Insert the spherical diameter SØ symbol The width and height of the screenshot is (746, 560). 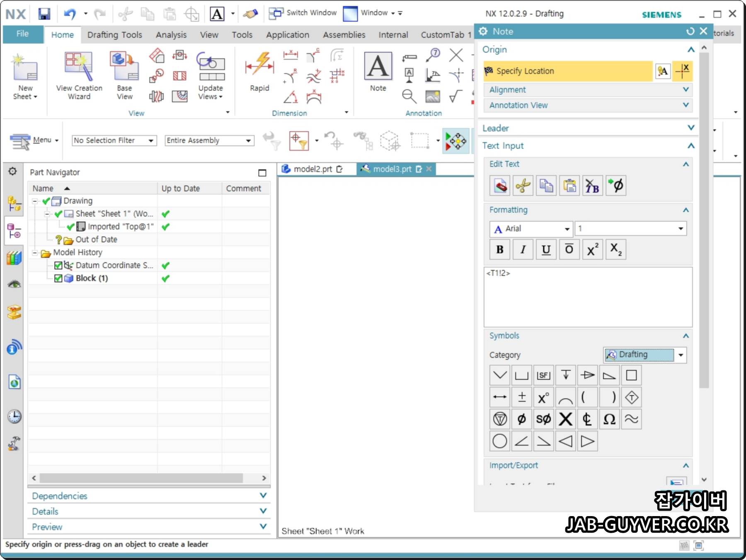pos(543,419)
